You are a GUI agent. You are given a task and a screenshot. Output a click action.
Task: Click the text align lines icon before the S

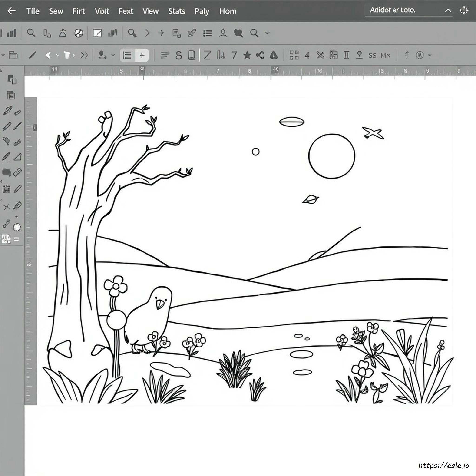tap(165, 55)
